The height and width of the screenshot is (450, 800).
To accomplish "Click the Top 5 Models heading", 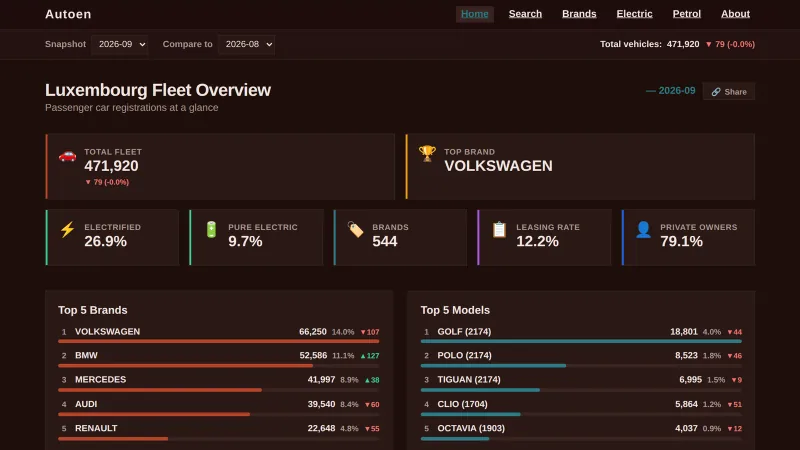I will coord(455,310).
